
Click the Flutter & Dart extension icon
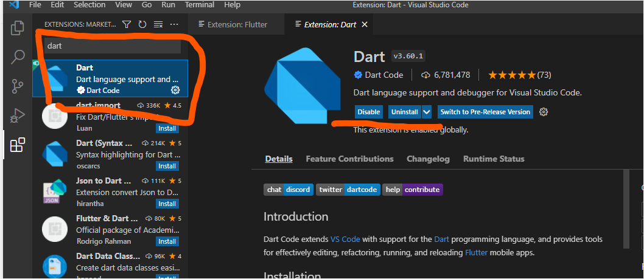point(55,229)
